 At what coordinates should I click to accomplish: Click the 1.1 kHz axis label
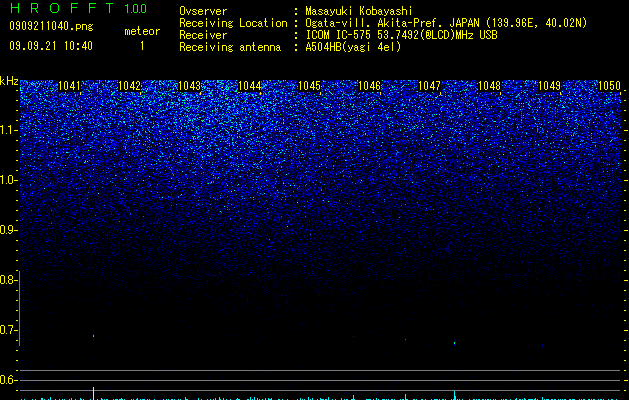(x=8, y=130)
